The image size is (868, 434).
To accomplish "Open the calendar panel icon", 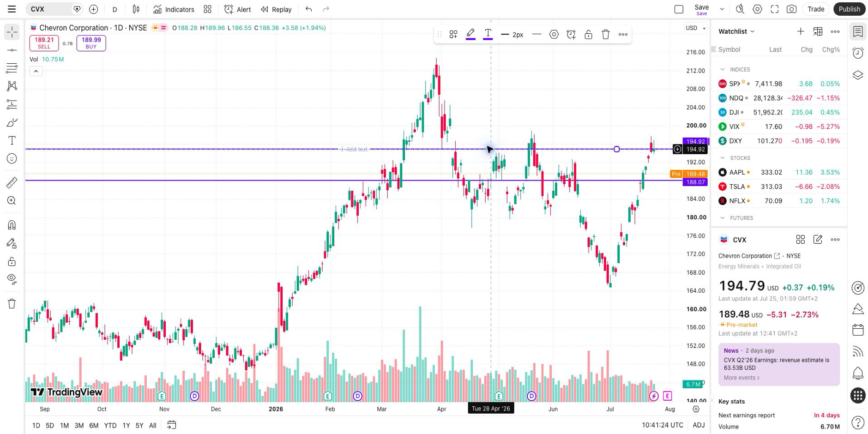I will click(x=858, y=330).
